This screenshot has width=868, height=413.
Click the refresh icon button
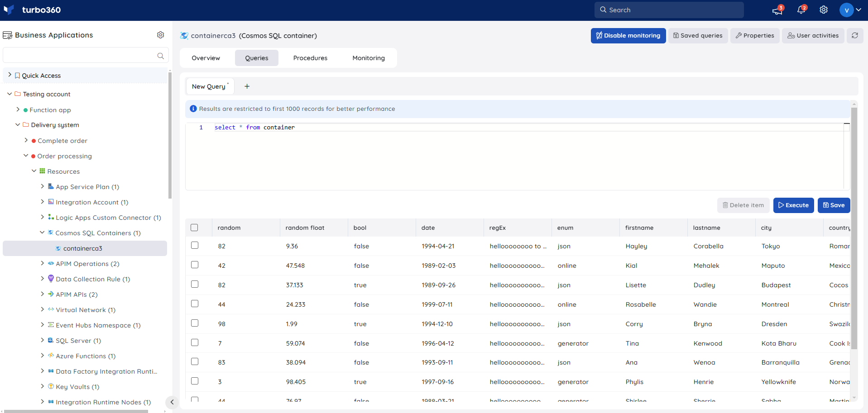pos(855,35)
